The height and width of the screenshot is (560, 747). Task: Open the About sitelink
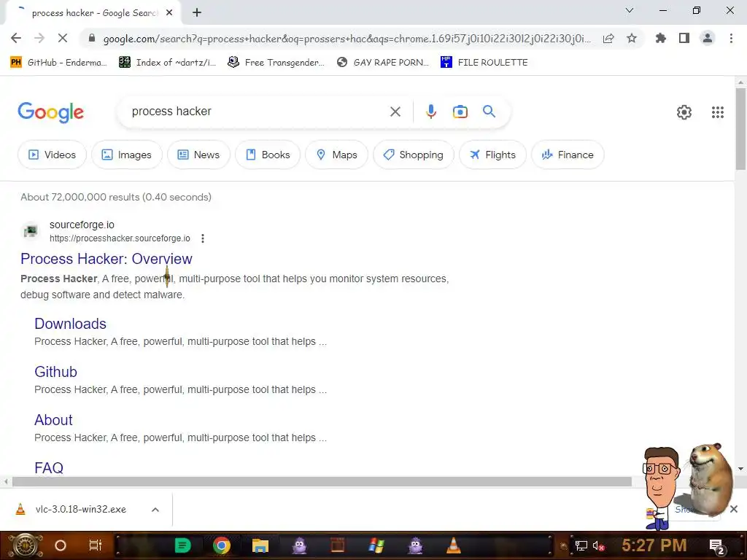(x=53, y=420)
